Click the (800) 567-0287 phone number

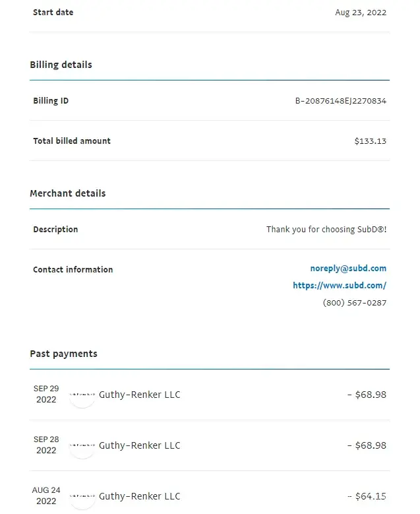354,303
